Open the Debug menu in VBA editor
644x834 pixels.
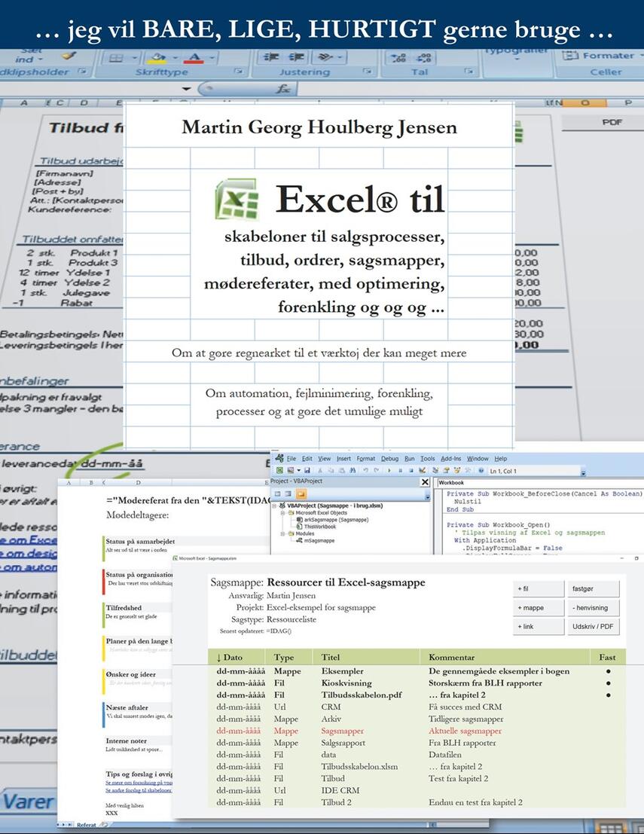coord(390,459)
